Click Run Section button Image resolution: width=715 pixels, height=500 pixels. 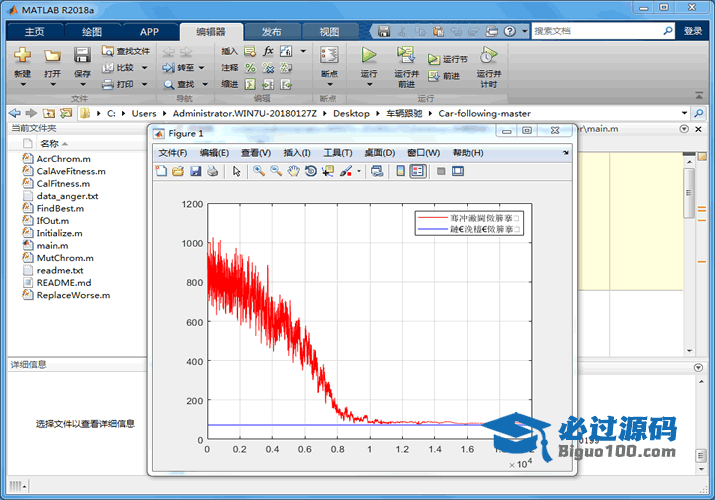[448, 59]
